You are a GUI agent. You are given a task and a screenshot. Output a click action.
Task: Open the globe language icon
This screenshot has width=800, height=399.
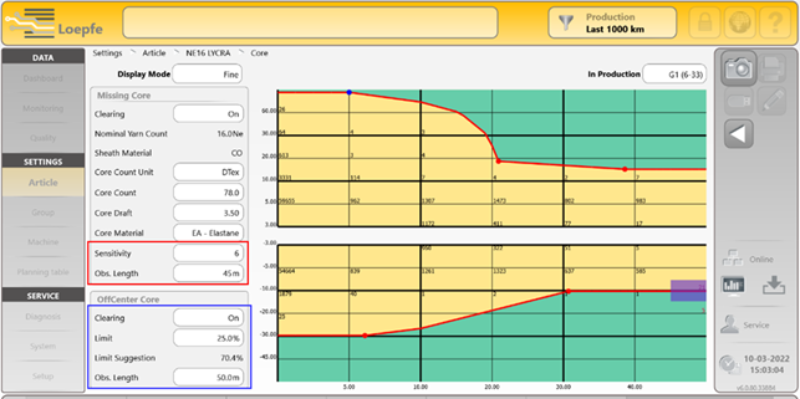[x=740, y=23]
